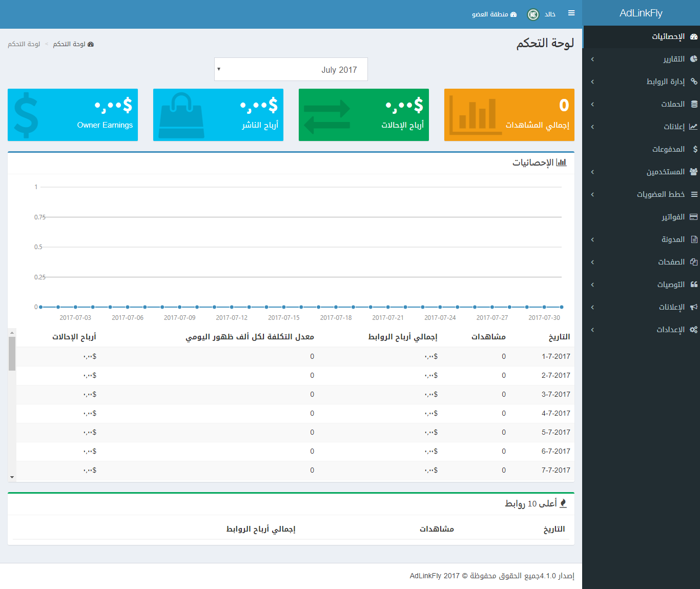Expand the خطط العضويات submenu chevron
The width and height of the screenshot is (700, 589).
point(592,194)
